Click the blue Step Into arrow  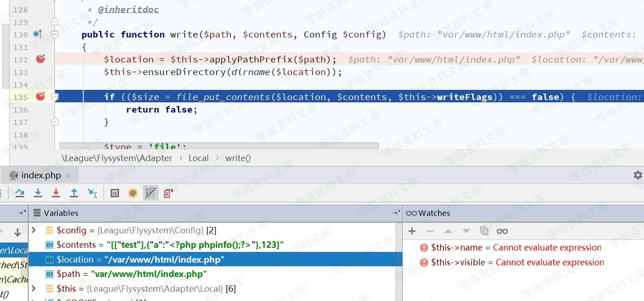pyautogui.click(x=38, y=193)
